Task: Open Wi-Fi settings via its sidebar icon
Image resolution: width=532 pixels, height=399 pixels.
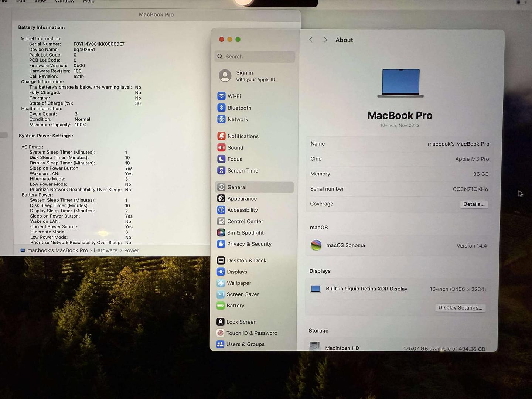Action: [221, 96]
